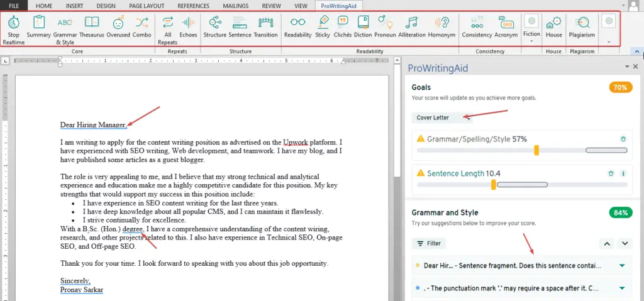Open the Structure report
644x301 pixels.
pyautogui.click(x=215, y=28)
